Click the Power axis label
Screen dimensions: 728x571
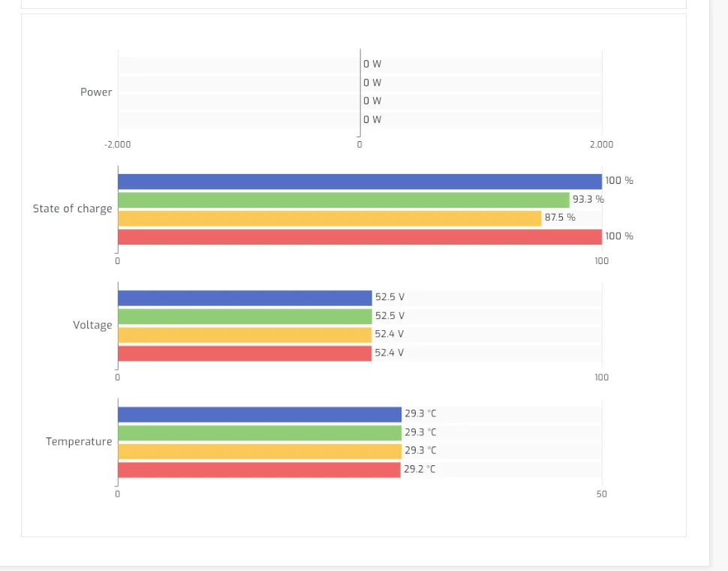click(x=96, y=92)
